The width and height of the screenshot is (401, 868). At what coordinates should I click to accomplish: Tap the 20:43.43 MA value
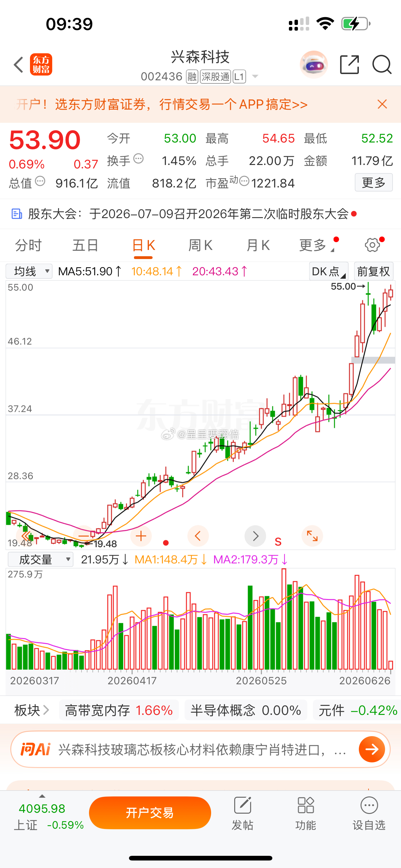pyautogui.click(x=220, y=271)
